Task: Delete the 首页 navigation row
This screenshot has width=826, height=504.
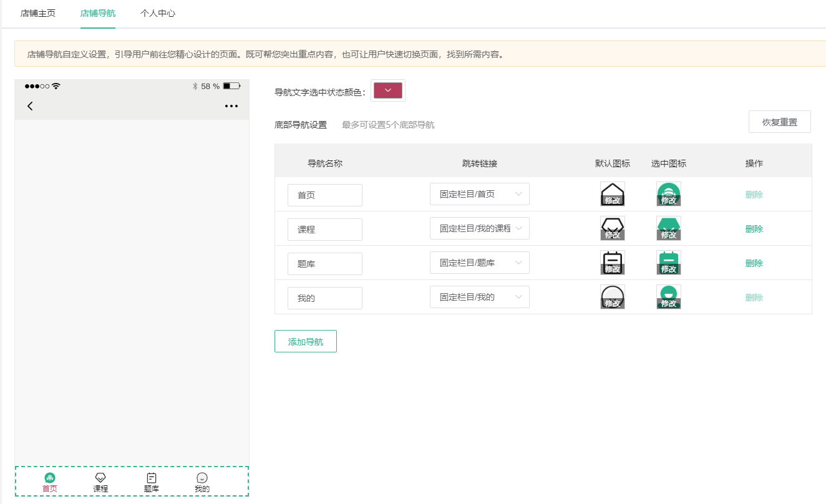Action: [754, 195]
